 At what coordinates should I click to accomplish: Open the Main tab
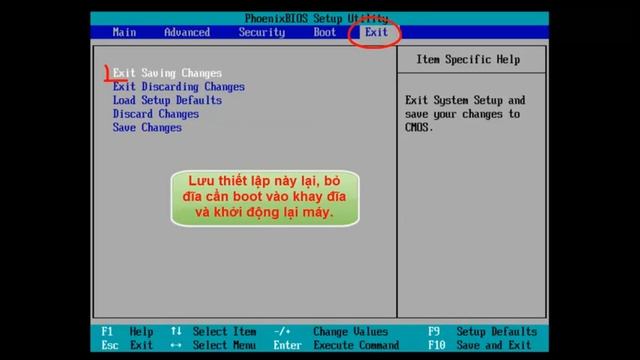coord(124,32)
